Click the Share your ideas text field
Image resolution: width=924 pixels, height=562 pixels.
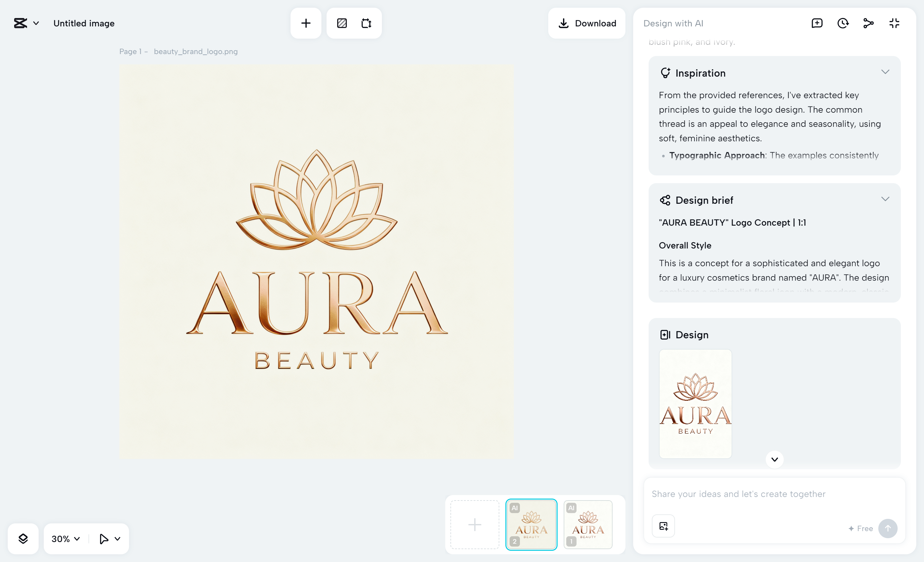tap(774, 494)
